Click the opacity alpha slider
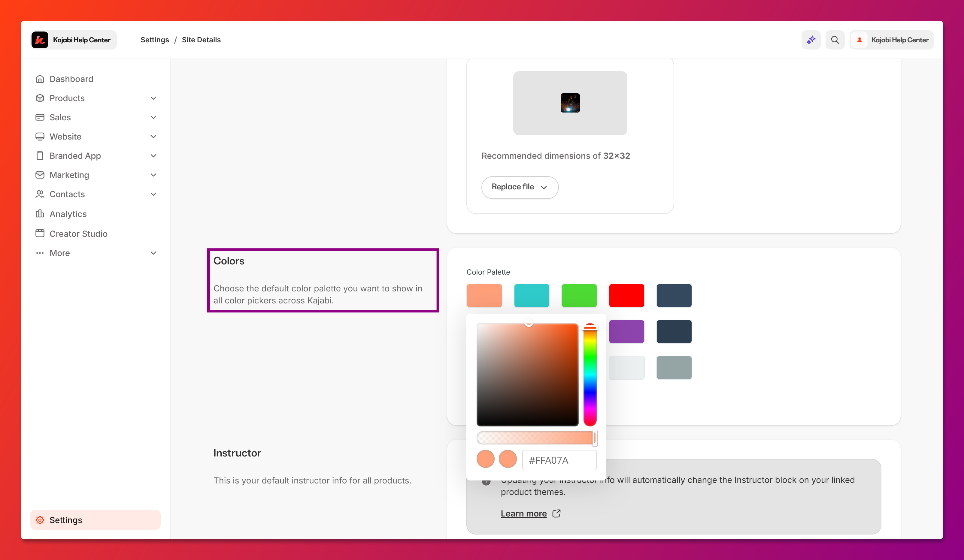 tap(536, 438)
